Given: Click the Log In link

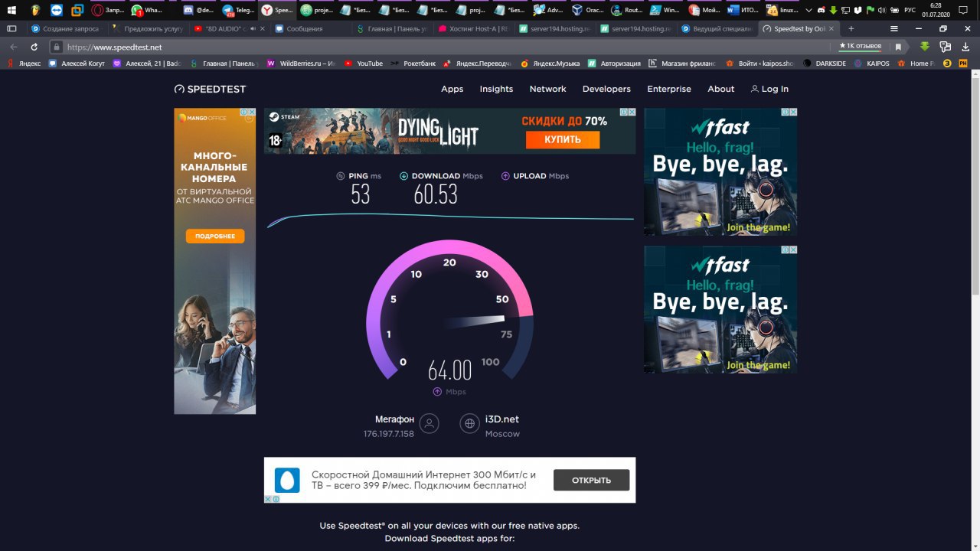Looking at the screenshot, I should [x=769, y=89].
